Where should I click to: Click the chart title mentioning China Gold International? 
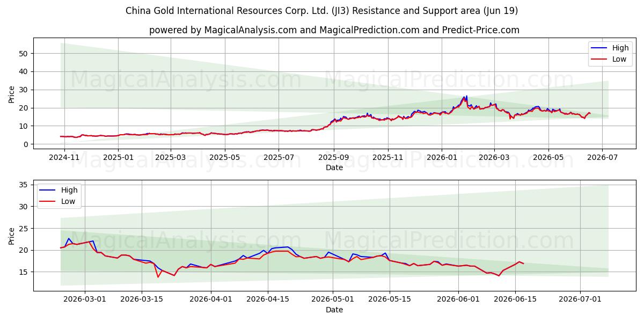(321, 11)
